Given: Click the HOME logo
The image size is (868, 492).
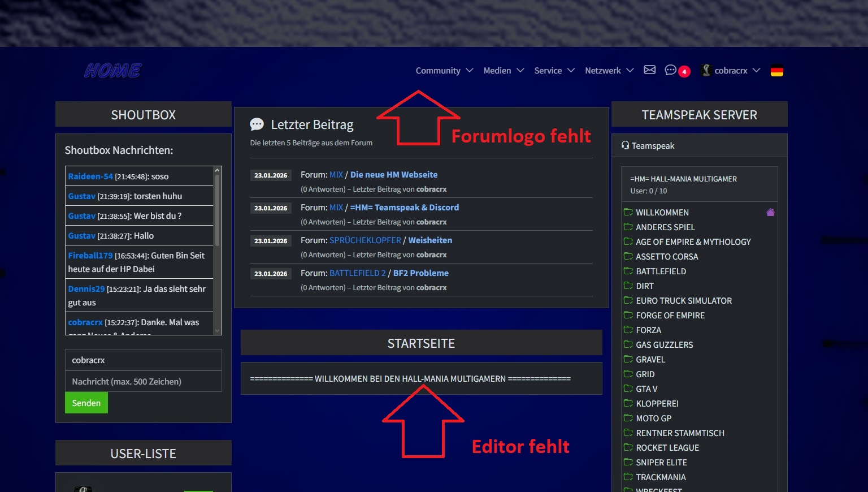Looking at the screenshot, I should pos(113,71).
